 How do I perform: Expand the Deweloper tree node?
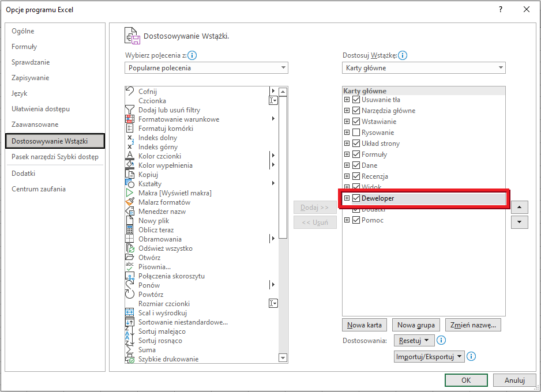(347, 198)
